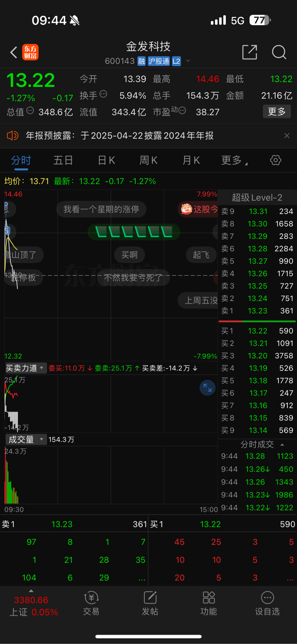Open the 东方财富 logo icon

coord(30,52)
